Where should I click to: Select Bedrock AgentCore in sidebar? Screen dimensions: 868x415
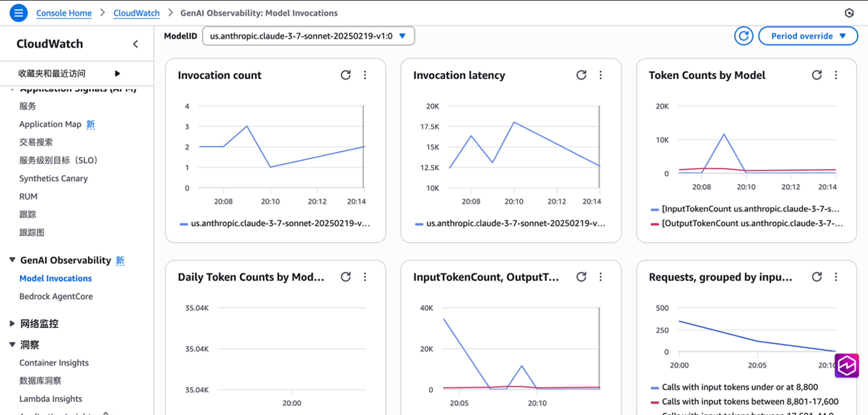pos(56,296)
